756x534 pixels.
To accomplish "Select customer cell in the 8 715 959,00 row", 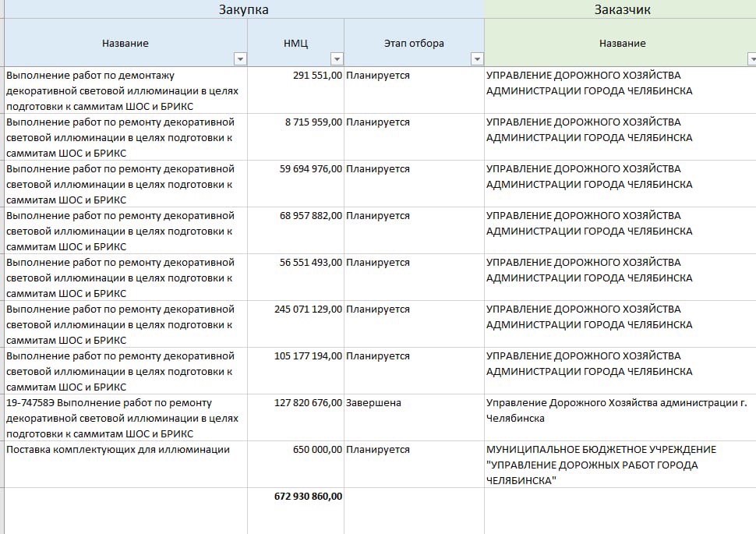I will 620,137.
